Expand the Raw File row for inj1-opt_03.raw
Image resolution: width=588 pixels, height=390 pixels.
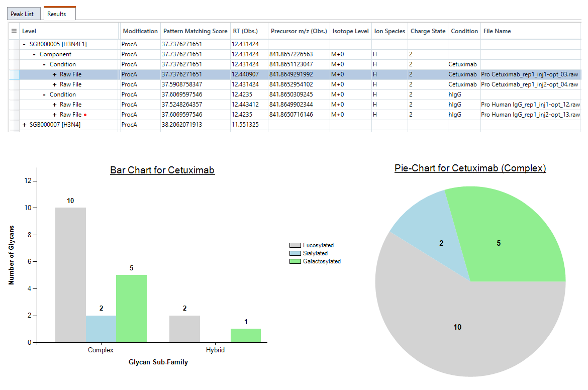coord(54,74)
